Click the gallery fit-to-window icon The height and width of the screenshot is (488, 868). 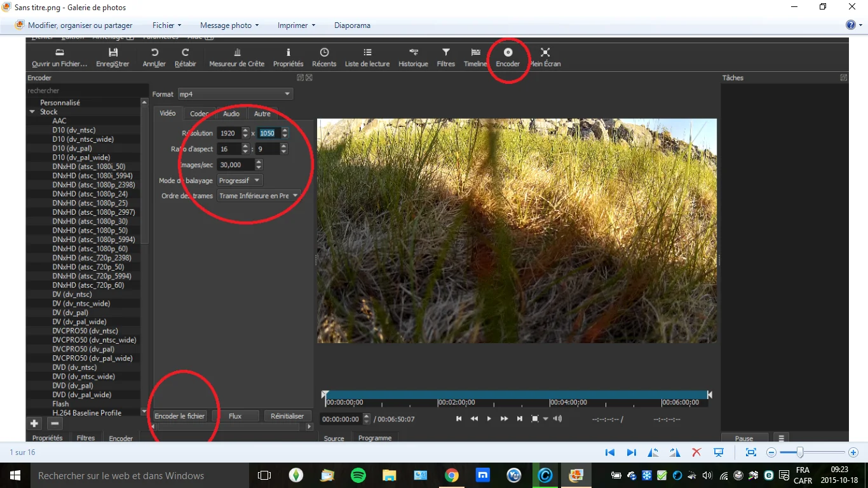tap(751, 452)
